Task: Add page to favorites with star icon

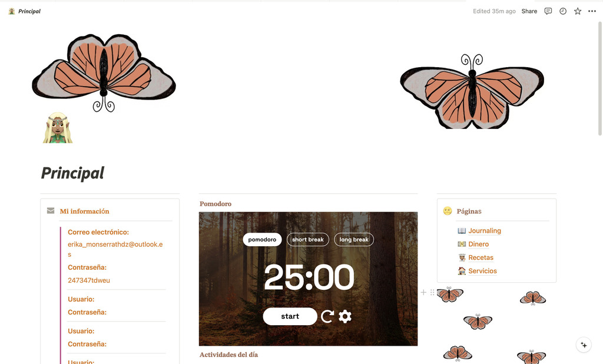Action: (x=578, y=11)
